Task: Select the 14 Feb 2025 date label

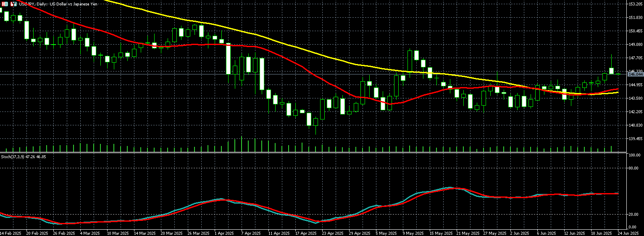Action: click(10, 233)
